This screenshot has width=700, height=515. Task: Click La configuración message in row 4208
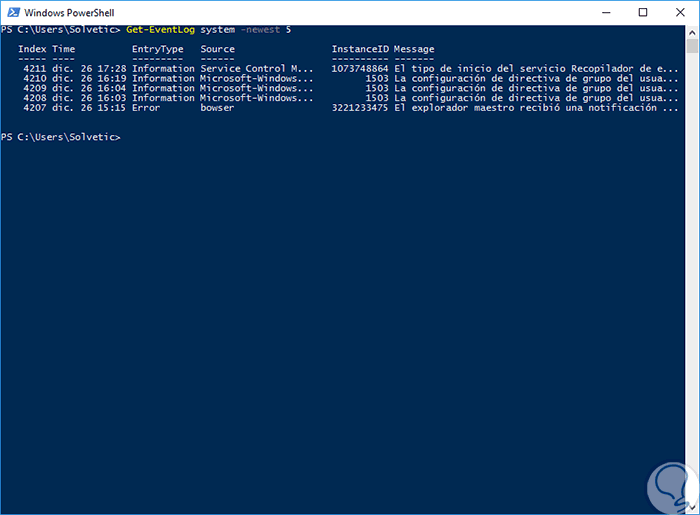point(536,98)
